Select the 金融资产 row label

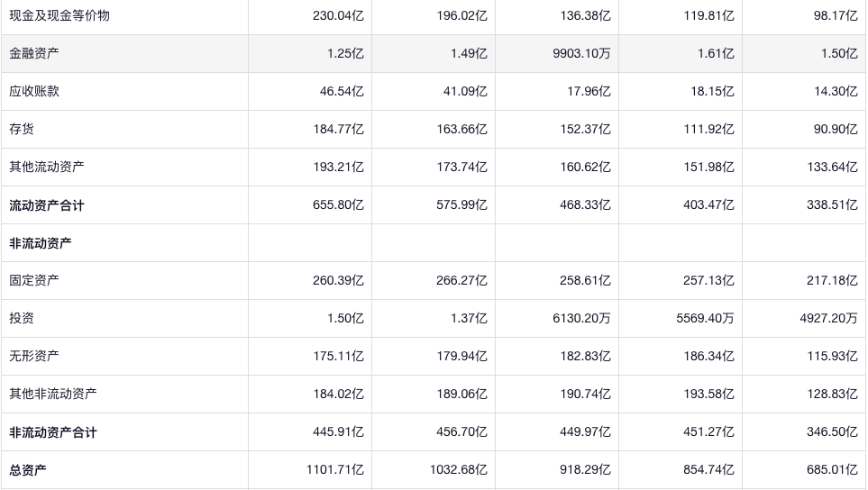click(34, 53)
